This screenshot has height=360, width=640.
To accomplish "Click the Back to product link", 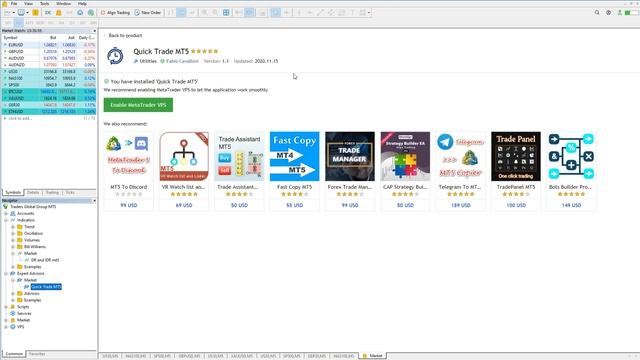I will [125, 36].
